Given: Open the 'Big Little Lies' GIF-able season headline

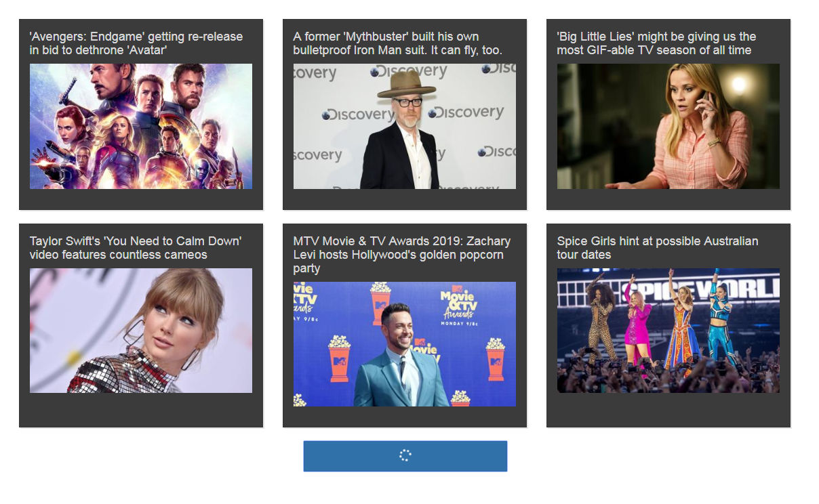Looking at the screenshot, I should (x=656, y=43).
